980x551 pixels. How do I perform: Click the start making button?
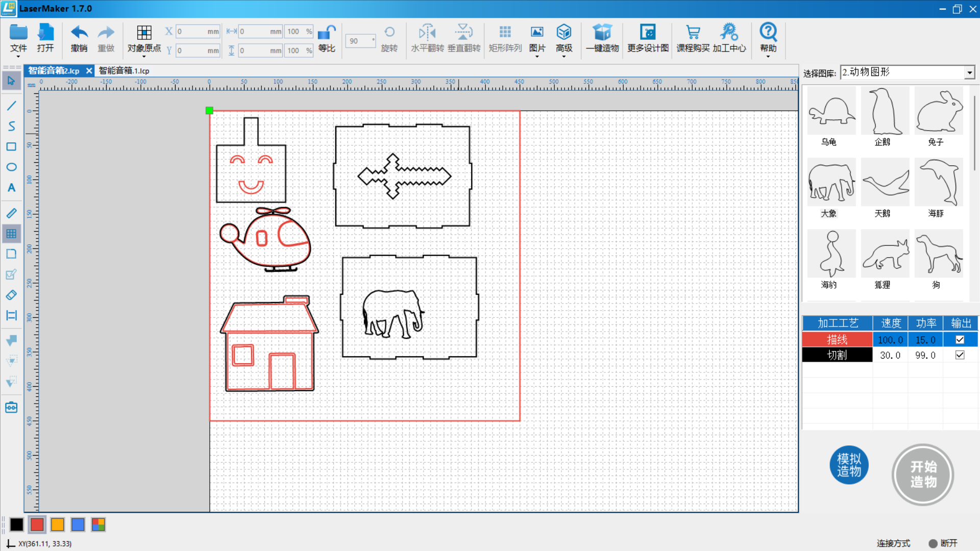coord(923,474)
